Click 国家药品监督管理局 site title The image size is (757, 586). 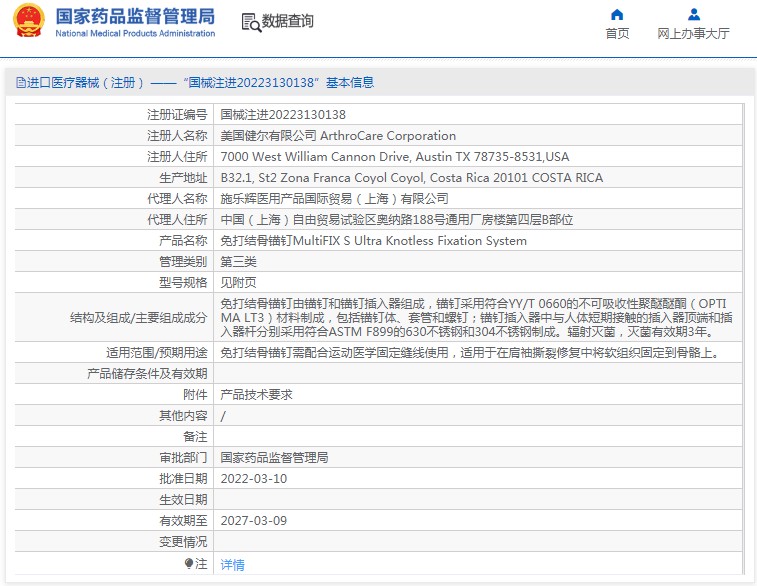(x=135, y=16)
